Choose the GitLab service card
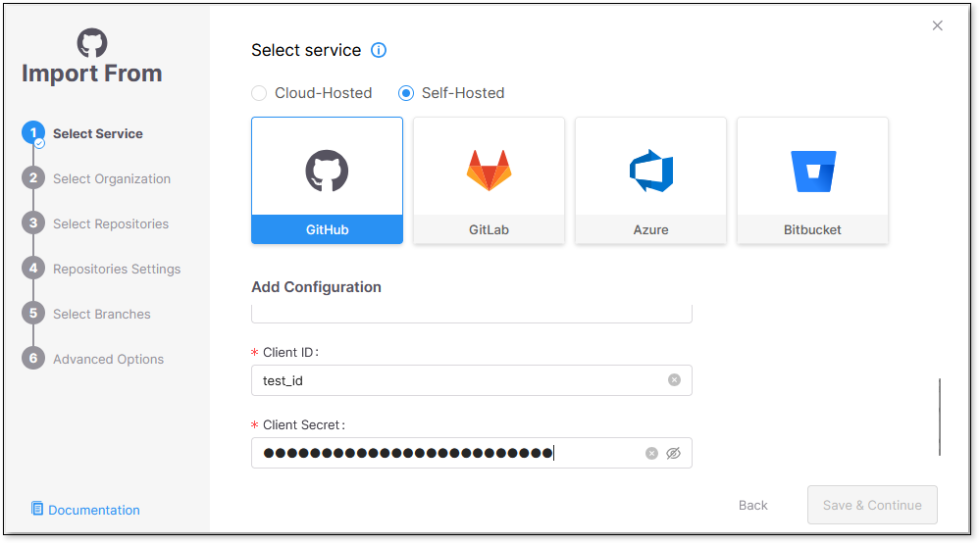Viewport: 980px width, 544px height. tap(489, 180)
